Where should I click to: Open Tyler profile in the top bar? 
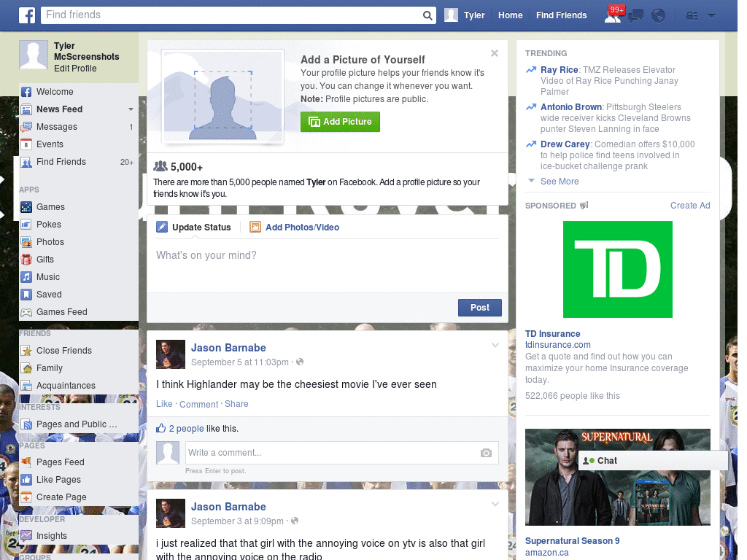[x=465, y=15]
